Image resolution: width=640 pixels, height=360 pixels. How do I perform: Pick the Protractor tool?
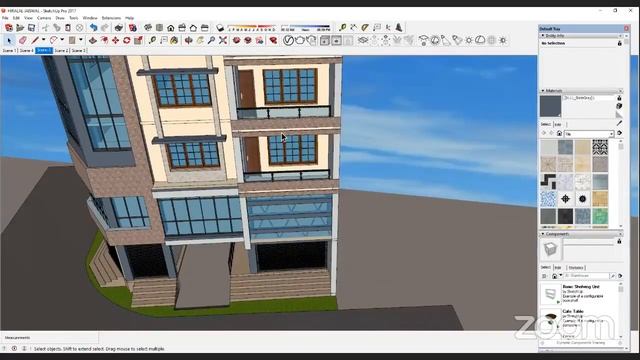[365, 28]
